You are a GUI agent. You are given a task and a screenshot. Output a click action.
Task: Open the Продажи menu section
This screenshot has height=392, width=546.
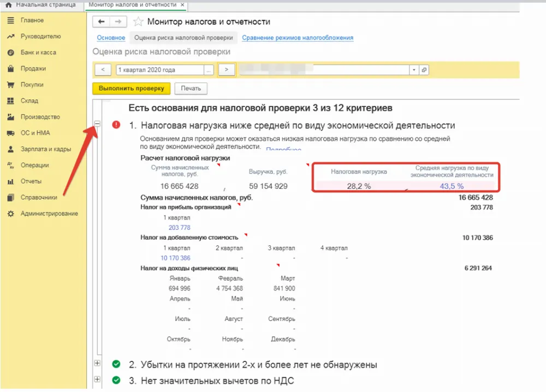(33, 69)
